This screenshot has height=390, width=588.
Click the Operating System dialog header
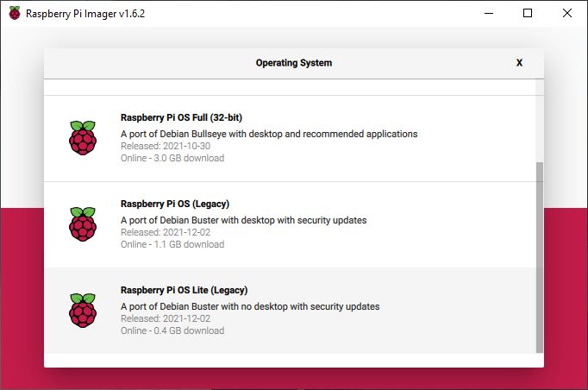pos(294,63)
